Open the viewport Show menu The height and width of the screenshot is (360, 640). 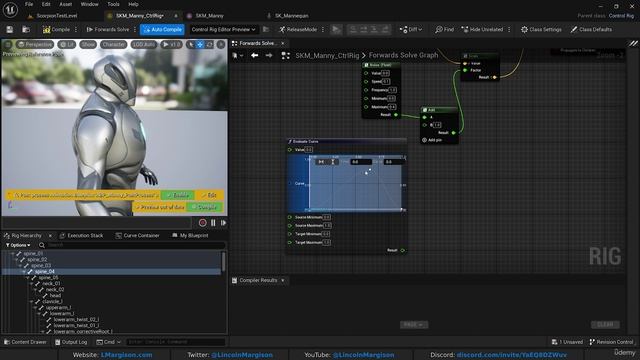pos(88,44)
